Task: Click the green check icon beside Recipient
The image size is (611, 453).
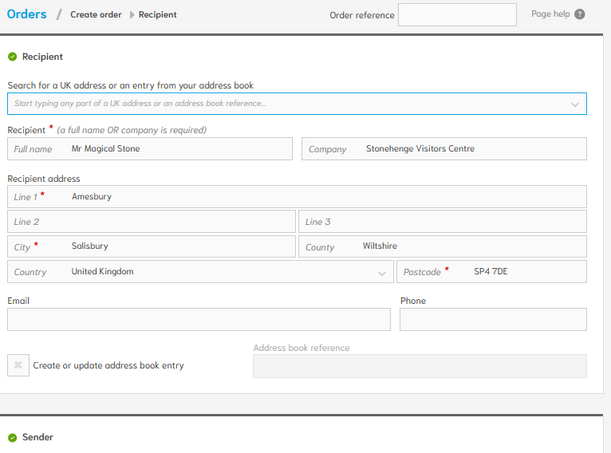Action: click(x=12, y=57)
